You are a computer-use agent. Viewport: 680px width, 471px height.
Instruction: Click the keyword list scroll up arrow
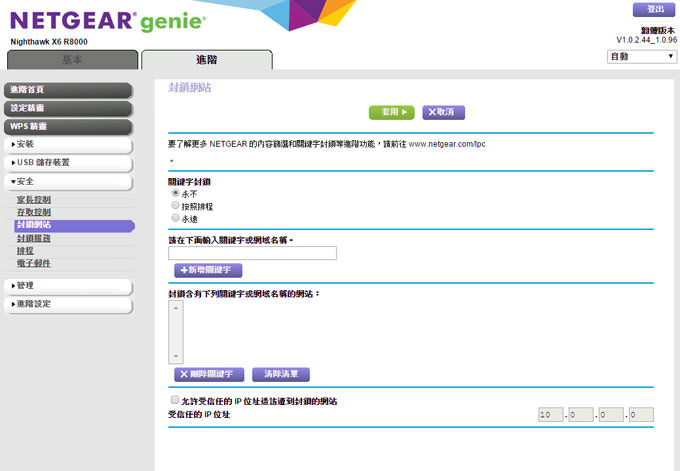pos(176,308)
